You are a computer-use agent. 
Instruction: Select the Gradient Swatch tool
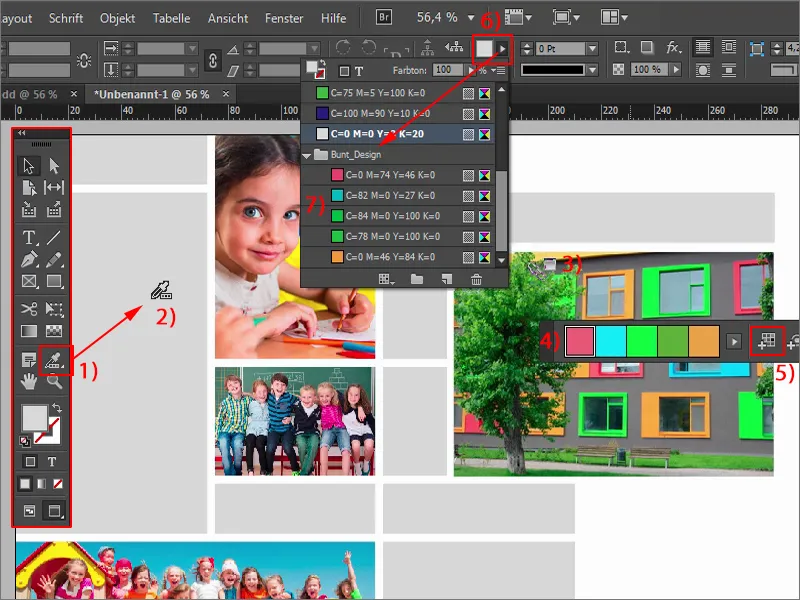coord(29,331)
